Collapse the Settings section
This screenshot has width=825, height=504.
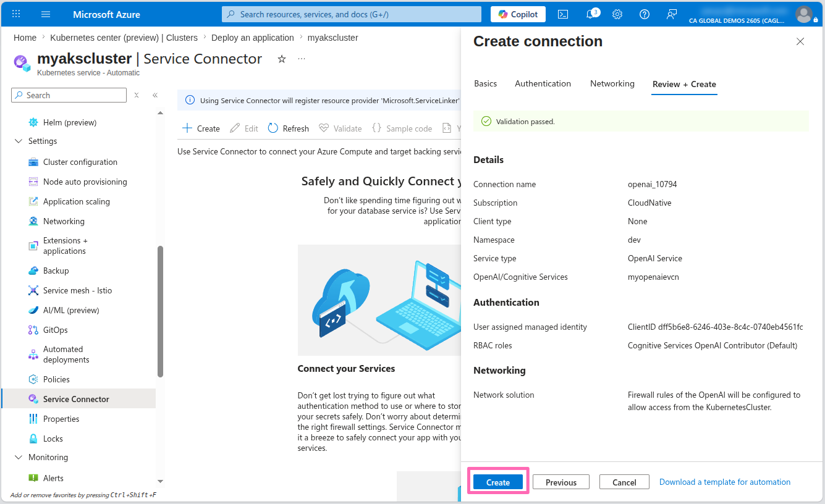[x=17, y=141]
